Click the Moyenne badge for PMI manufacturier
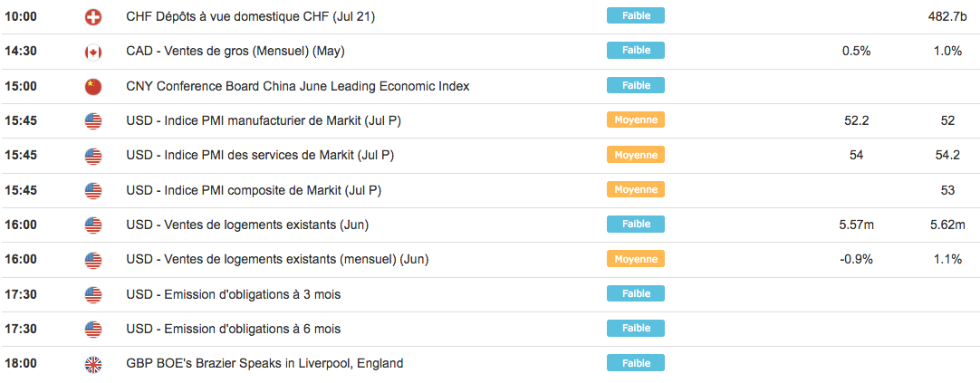980x383 pixels. pos(635,120)
